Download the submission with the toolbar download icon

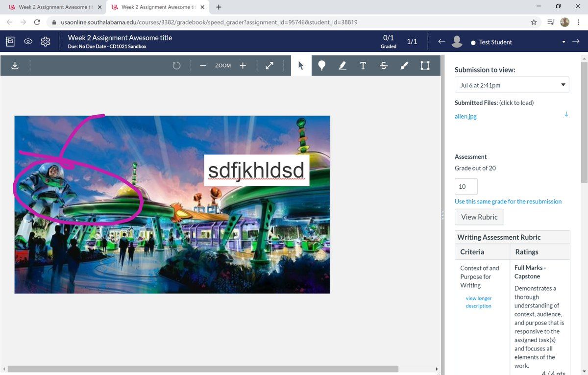click(x=15, y=66)
